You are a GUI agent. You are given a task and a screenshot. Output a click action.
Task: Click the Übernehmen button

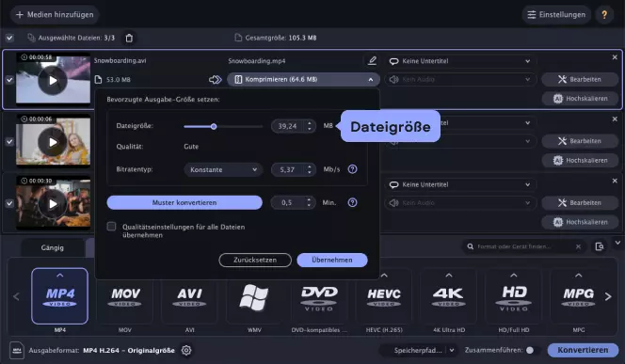(x=332, y=260)
